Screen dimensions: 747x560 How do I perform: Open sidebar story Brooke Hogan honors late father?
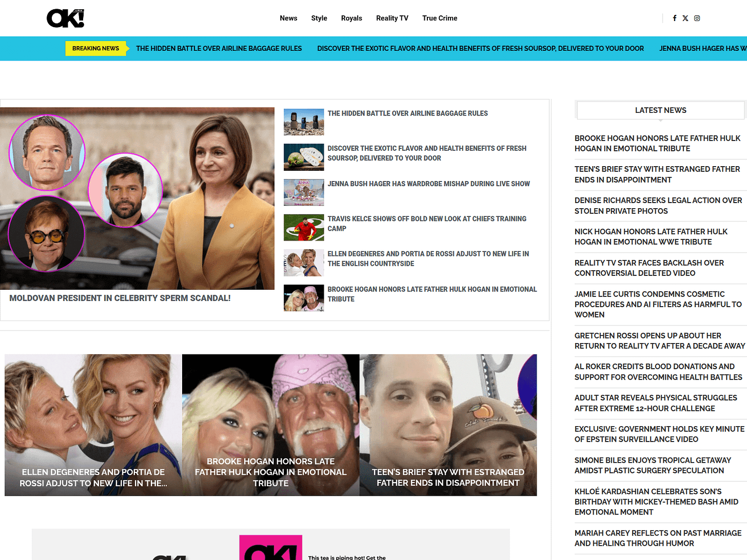(x=657, y=143)
